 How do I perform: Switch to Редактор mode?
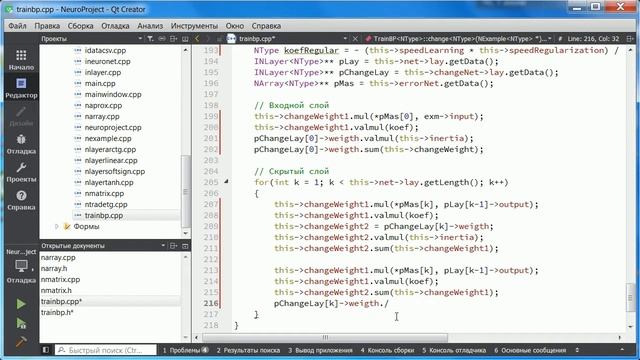[21, 87]
